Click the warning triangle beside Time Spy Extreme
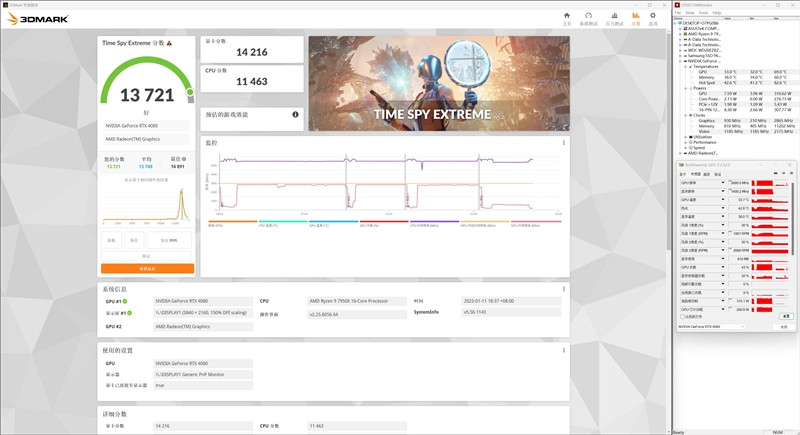This screenshot has width=800, height=435. click(x=169, y=43)
